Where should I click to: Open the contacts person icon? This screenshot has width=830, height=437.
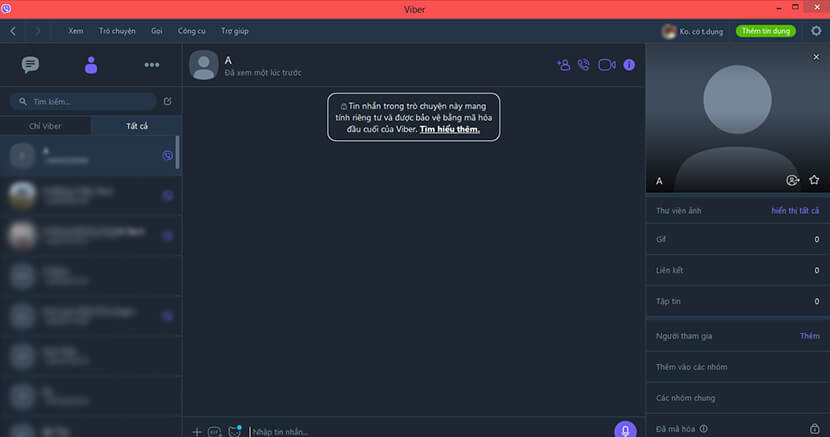coord(91,65)
